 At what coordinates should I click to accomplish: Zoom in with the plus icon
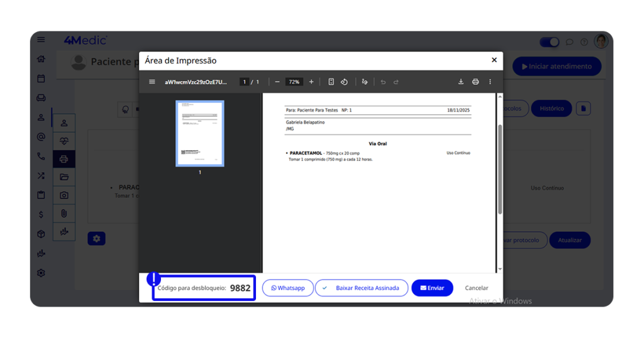311,82
